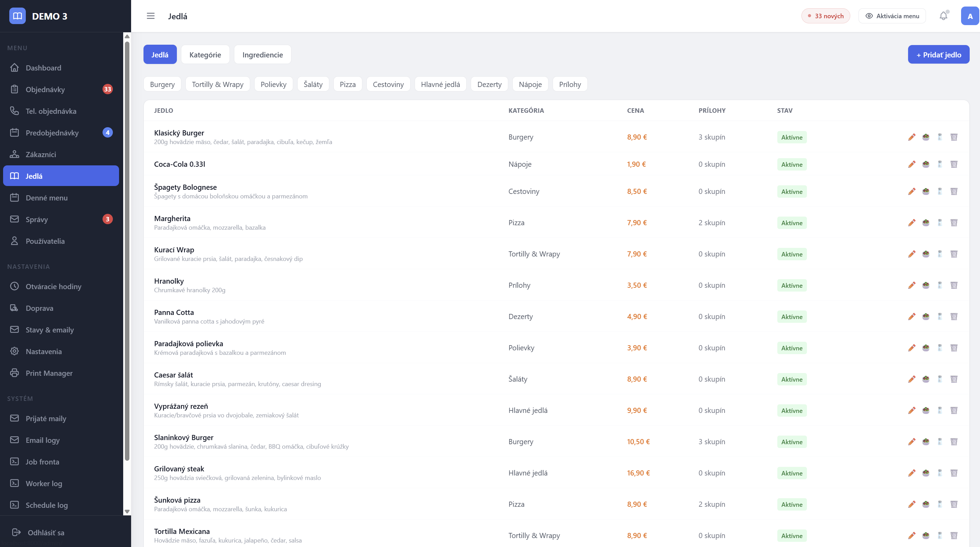
Task: Switch to the Ingrediencie tab
Action: pyautogui.click(x=263, y=55)
